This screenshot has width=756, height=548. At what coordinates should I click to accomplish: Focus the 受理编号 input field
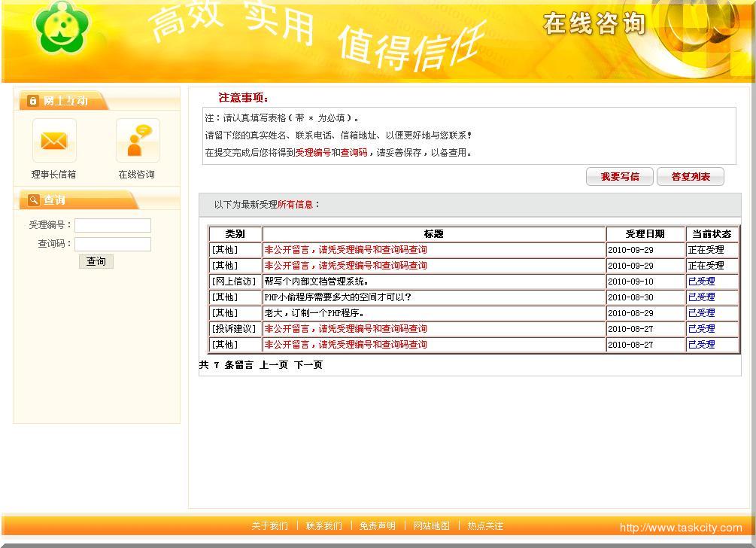point(113,225)
